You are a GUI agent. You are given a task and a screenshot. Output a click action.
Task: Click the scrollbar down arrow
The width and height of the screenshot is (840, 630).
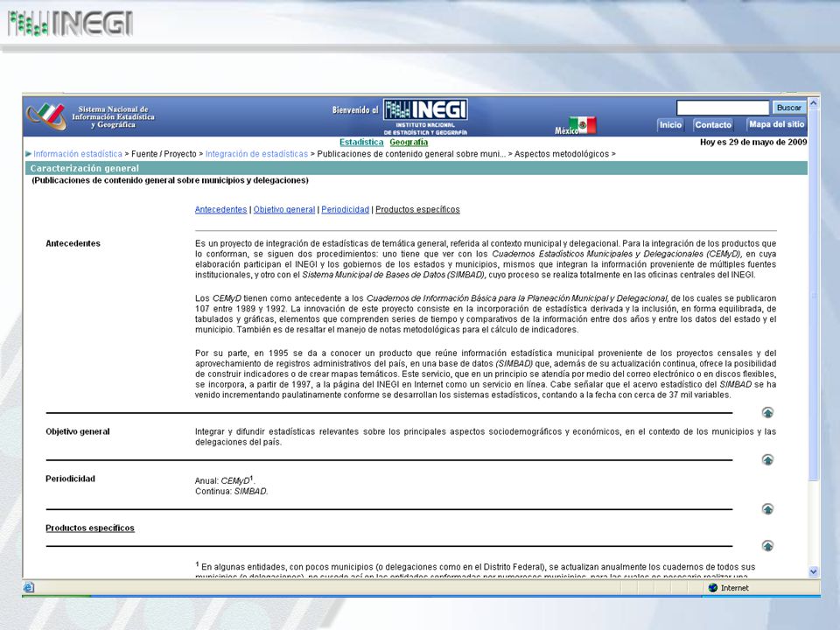click(x=813, y=571)
